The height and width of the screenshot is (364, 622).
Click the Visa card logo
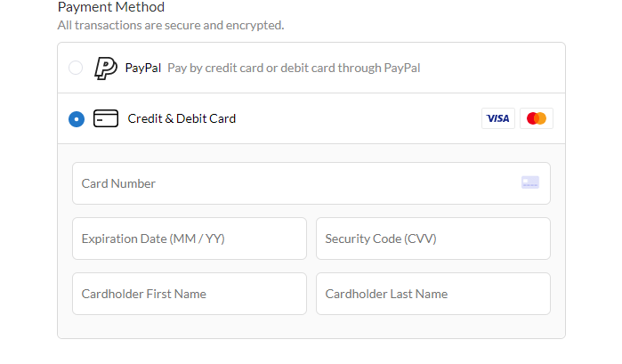click(498, 118)
